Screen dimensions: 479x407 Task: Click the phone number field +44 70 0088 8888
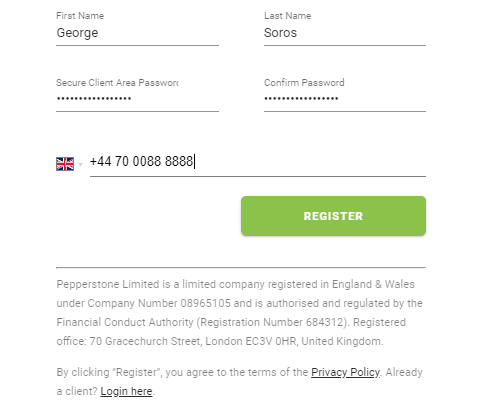[258, 161]
